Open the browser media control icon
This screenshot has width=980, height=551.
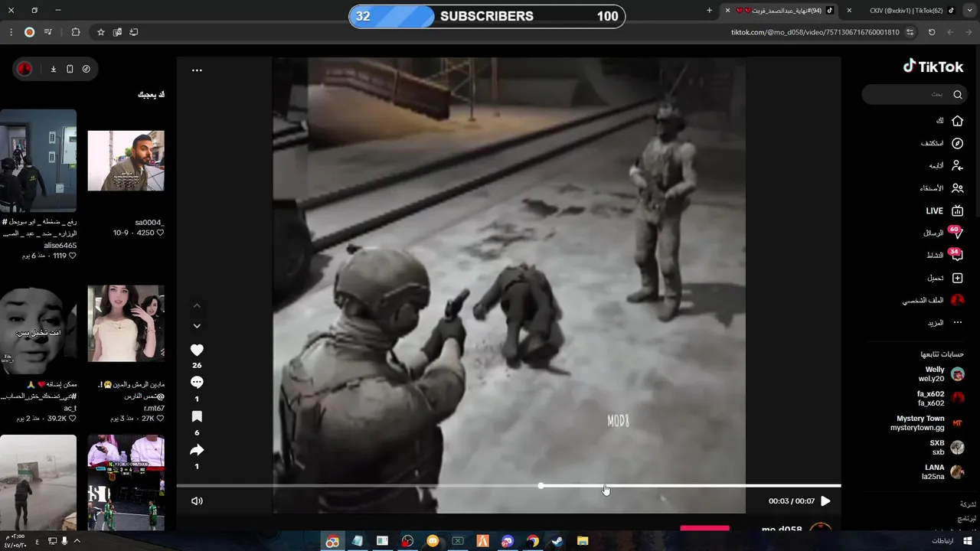click(x=48, y=32)
